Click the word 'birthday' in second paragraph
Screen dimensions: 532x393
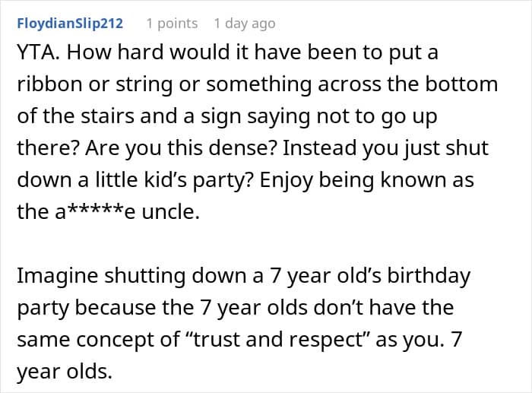(429, 276)
